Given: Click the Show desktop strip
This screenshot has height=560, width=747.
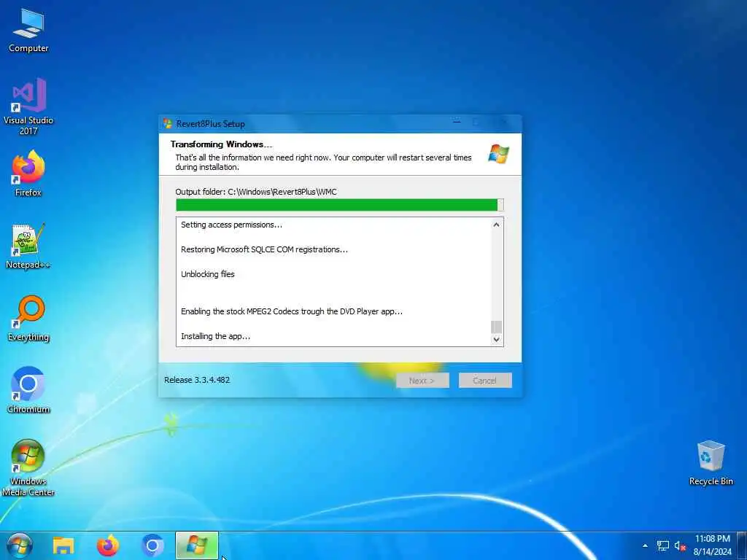Looking at the screenshot, I should (742, 545).
